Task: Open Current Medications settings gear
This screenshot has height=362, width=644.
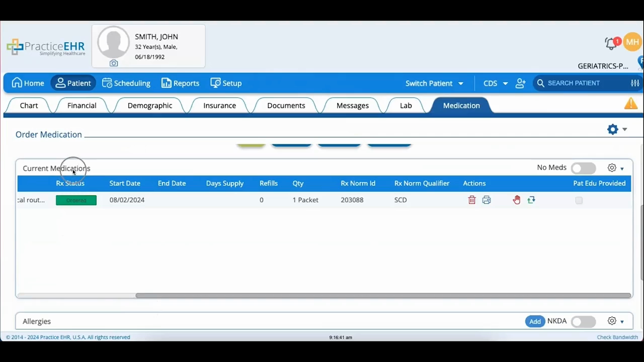Action: (612, 168)
